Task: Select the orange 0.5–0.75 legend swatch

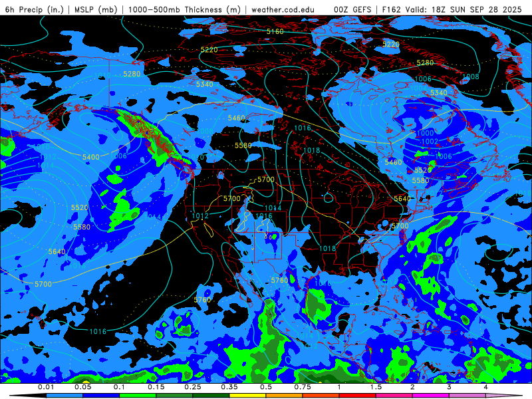Action: pyautogui.click(x=285, y=396)
